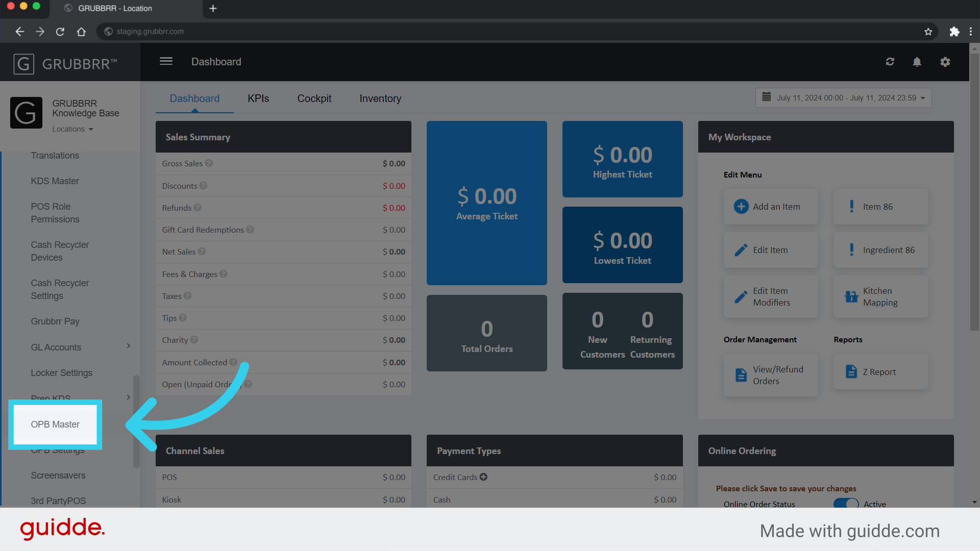Open the Locations dropdown
This screenshot has width=980, height=551.
(x=72, y=129)
